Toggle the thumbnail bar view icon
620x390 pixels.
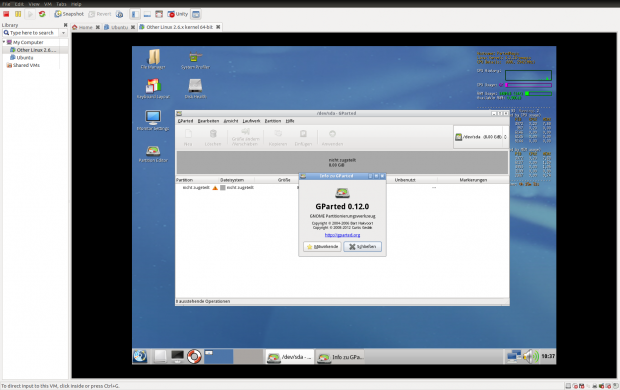147,14
